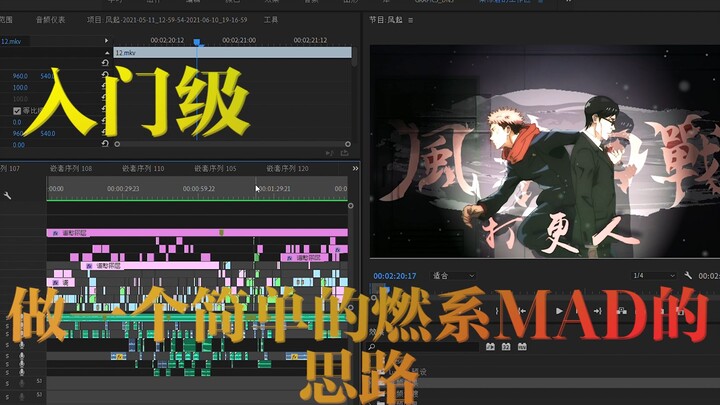Image resolution: width=720 pixels, height=405 pixels.
Task: Select the top full-length 调整图层 adjustment clip
Action: coord(197,233)
